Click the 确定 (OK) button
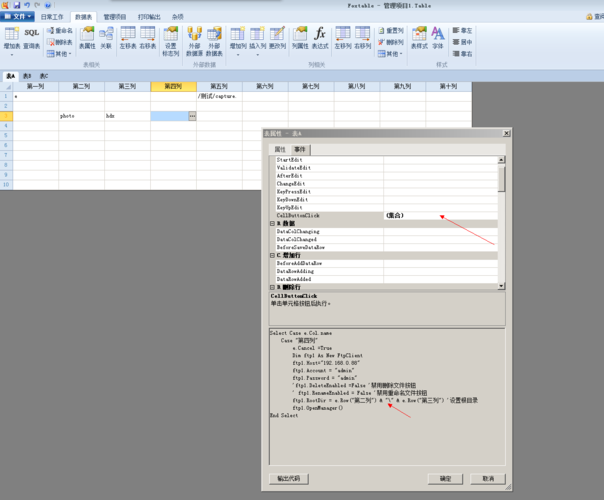The image size is (604, 500). click(445, 479)
